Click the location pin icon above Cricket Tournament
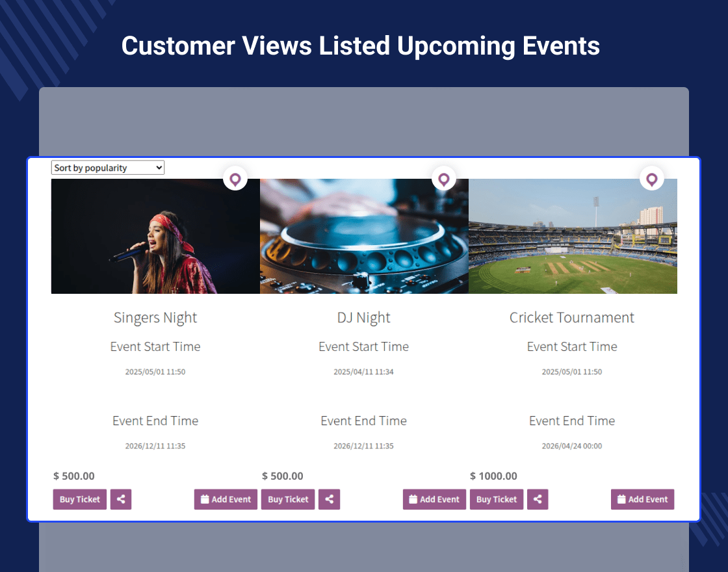 click(652, 179)
